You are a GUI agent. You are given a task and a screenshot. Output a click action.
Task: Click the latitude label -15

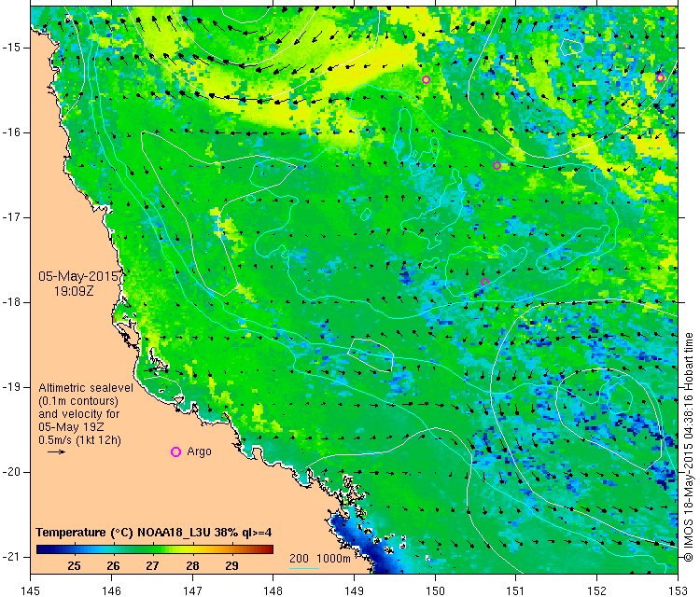tap(10, 48)
